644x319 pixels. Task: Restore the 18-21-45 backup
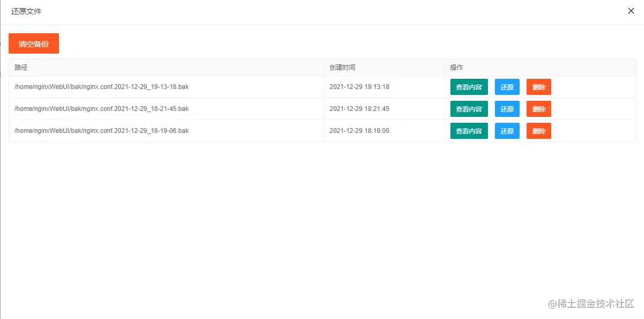507,108
